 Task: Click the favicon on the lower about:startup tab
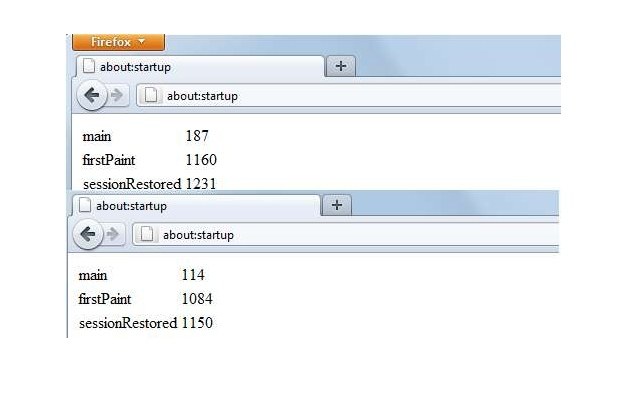85,205
